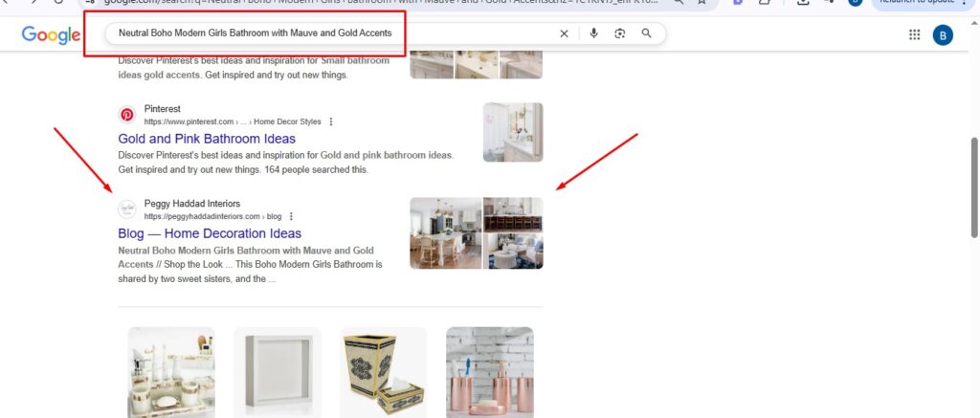The height and width of the screenshot is (418, 980).
Task: Click the page's vertical scrollbar thumb
Action: click(974, 187)
